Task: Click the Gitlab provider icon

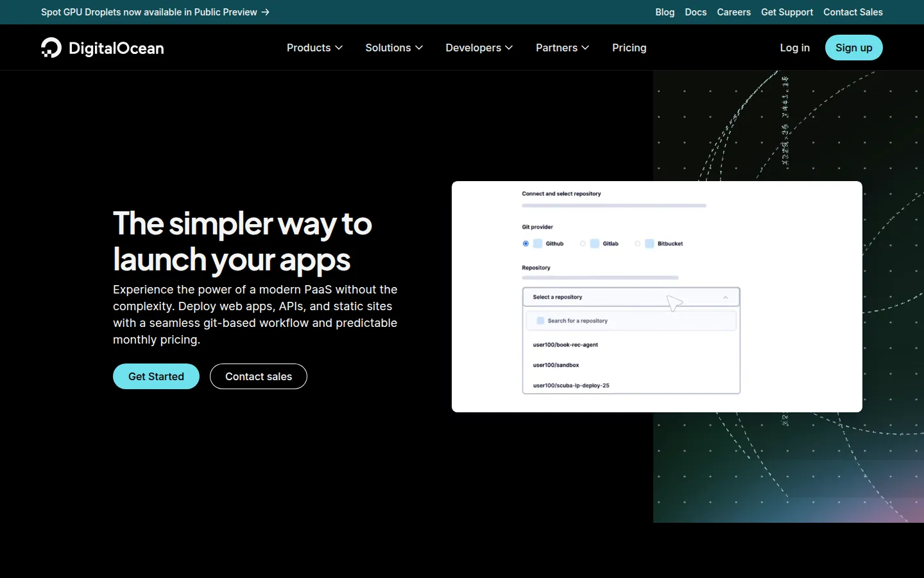Action: tap(595, 243)
